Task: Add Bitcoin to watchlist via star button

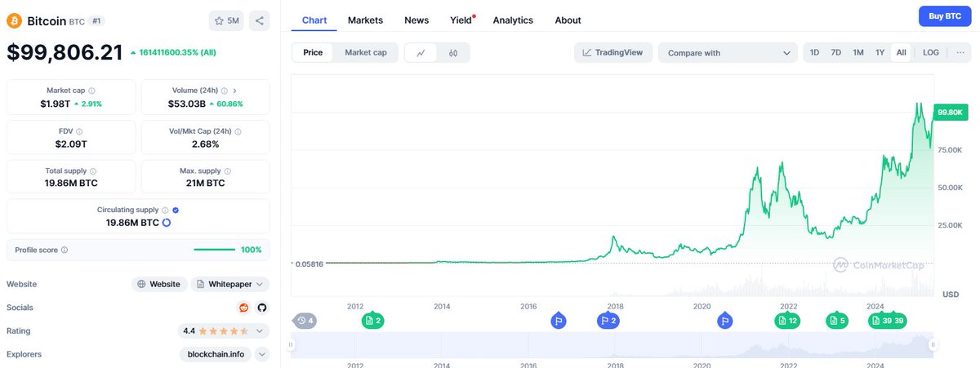Action: click(227, 20)
